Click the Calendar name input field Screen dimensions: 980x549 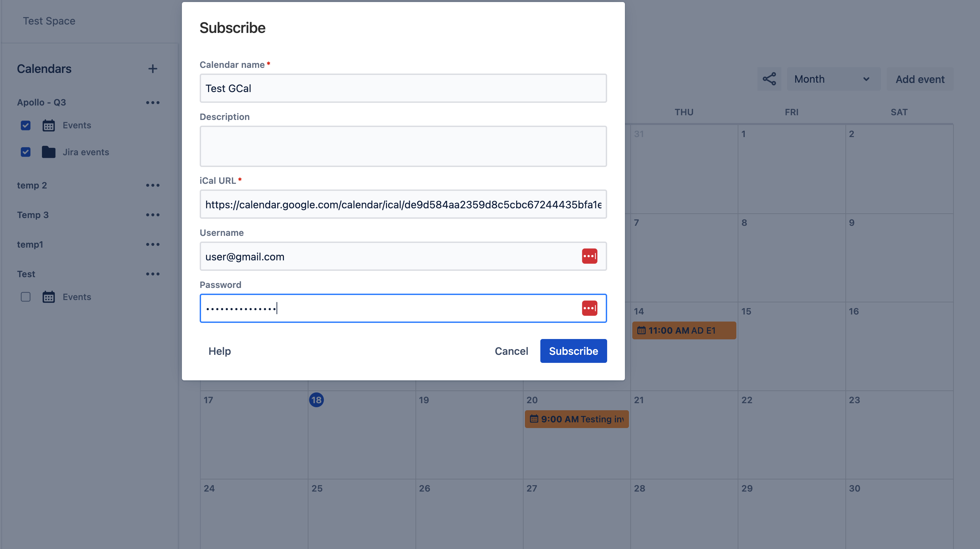(x=402, y=88)
